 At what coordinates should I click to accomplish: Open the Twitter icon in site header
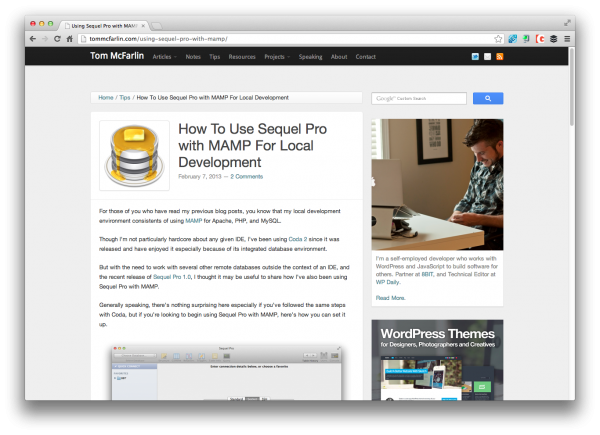(475, 57)
